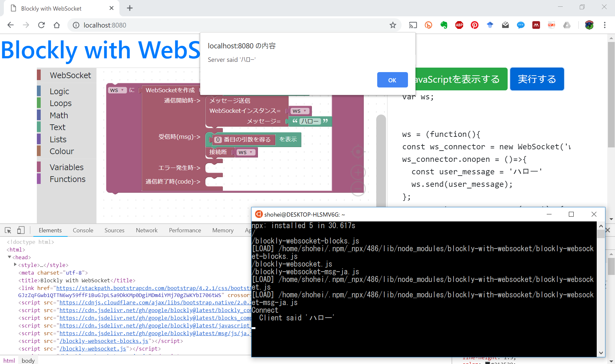The height and width of the screenshot is (364, 615).
Task: Open the Logic toolbox category
Action: tap(67, 91)
